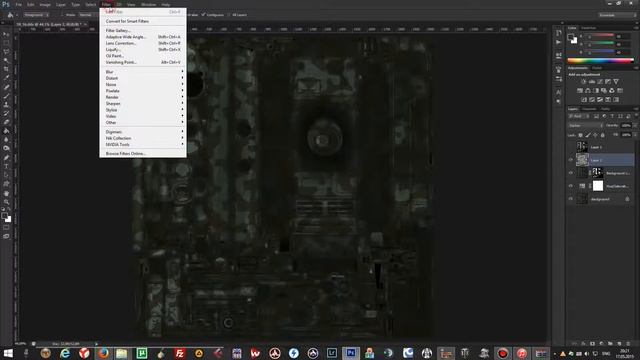The height and width of the screenshot is (360, 640).
Task: Select the Rectangular Marquee tool
Action: click(6, 43)
